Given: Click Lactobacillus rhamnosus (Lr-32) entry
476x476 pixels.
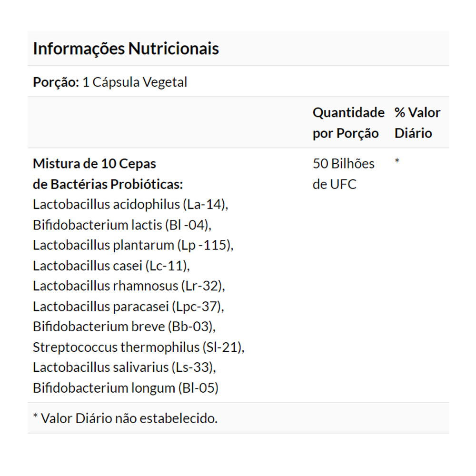Looking at the screenshot, I should [x=129, y=286].
